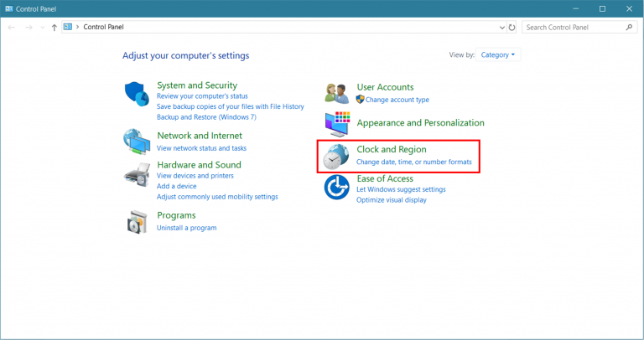Click the Clock and Region globe icon
Image resolution: width=644 pixels, height=340 pixels.
pyautogui.click(x=337, y=156)
